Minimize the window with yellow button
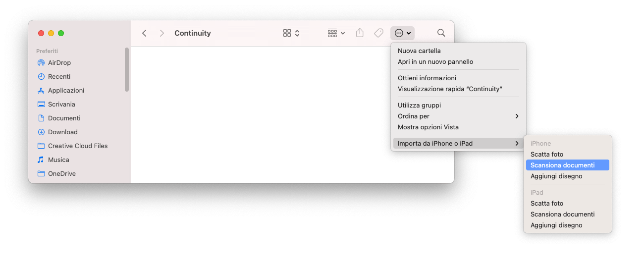Screen dimensions: 644x270 click(51, 33)
